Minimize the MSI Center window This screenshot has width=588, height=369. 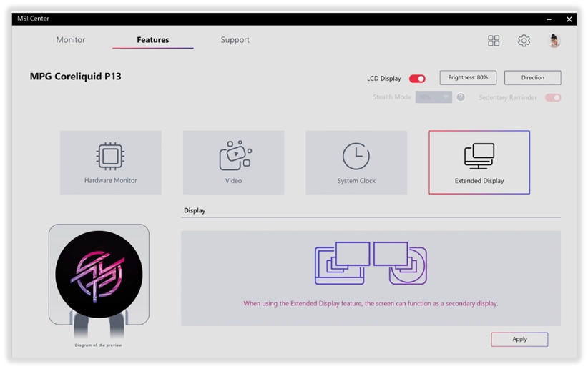549,19
